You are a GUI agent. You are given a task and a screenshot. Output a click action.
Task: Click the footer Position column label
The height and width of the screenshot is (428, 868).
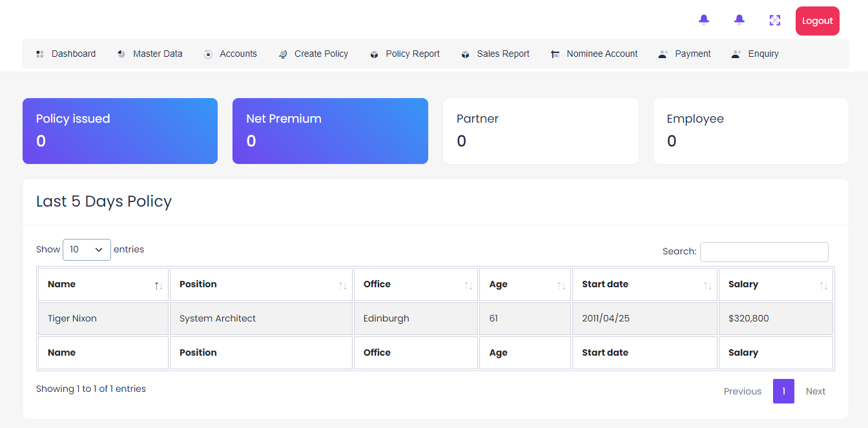pos(198,352)
